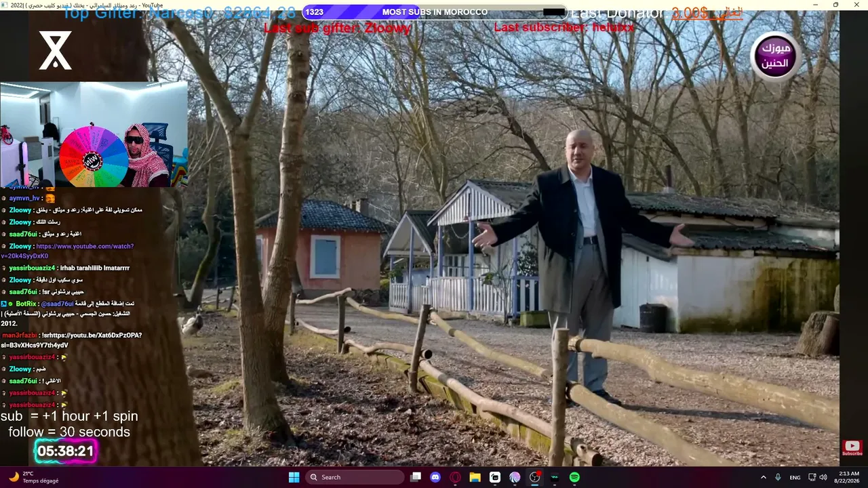Click the BotRix username in chat

[26, 304]
